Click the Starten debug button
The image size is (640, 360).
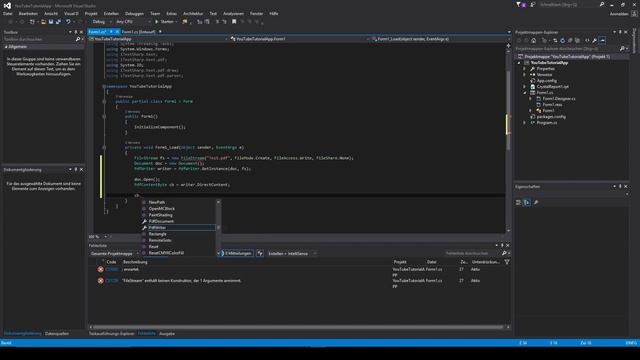pyautogui.click(x=164, y=22)
